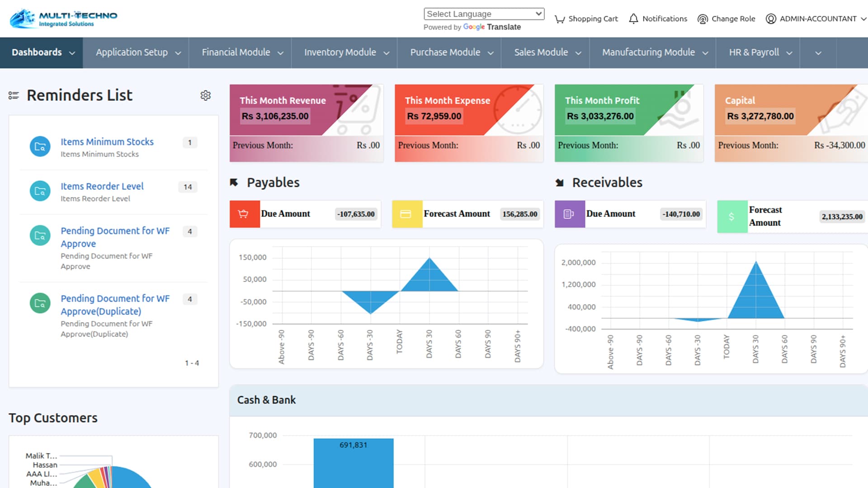Screen dimensions: 868x488
Task: Click the Items Minimum Stocks folder icon
Action: coord(40,147)
